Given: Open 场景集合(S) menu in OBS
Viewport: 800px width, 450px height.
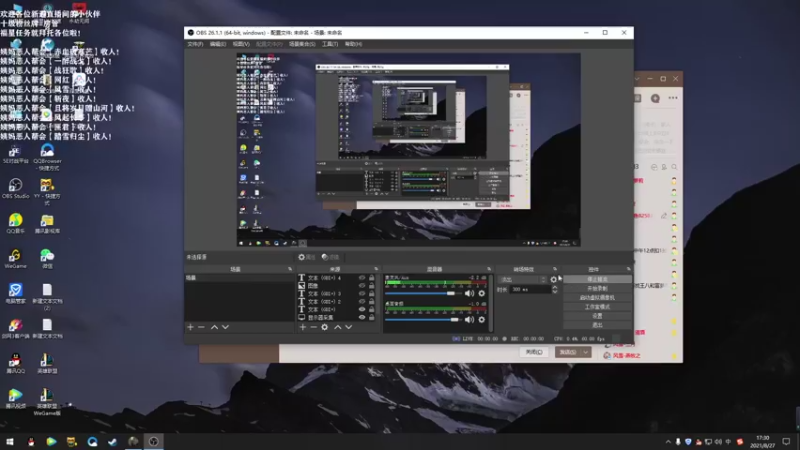Looking at the screenshot, I should [302, 44].
